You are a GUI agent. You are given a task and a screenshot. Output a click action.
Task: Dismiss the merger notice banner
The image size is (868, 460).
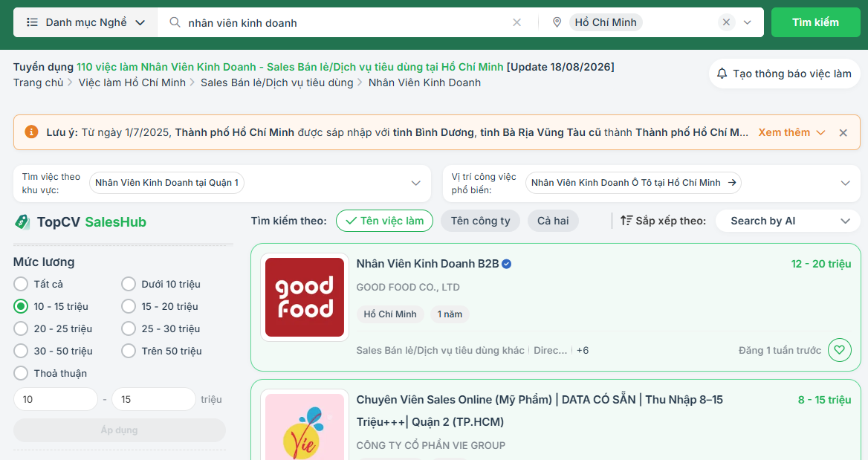point(843,133)
